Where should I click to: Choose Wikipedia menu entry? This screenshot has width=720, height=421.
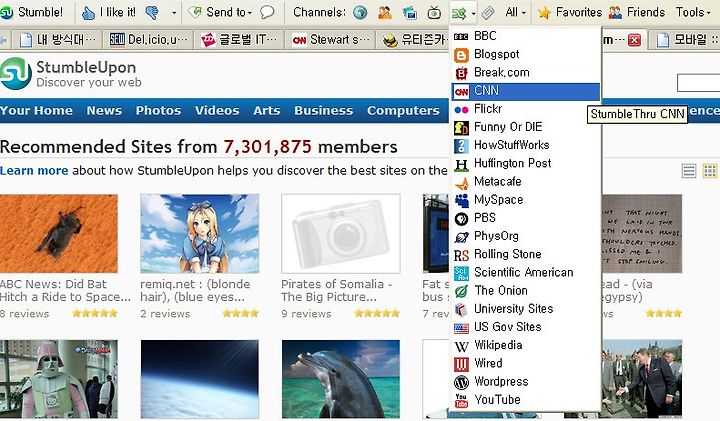coord(526,345)
